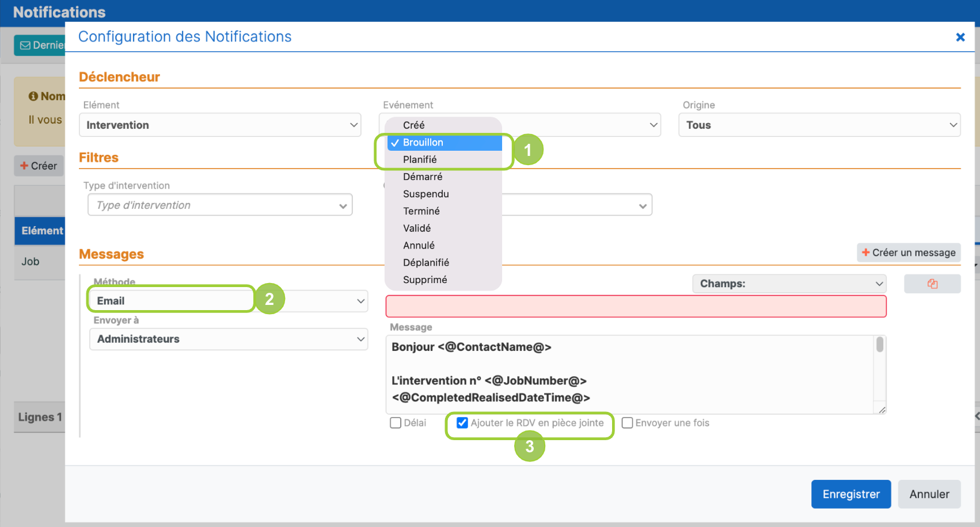Open the Origine dropdown showing Tous
Screen dimensions: 980x527
(819, 125)
